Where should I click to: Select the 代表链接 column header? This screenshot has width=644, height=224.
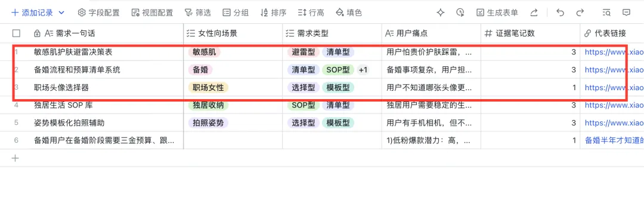coord(612,33)
